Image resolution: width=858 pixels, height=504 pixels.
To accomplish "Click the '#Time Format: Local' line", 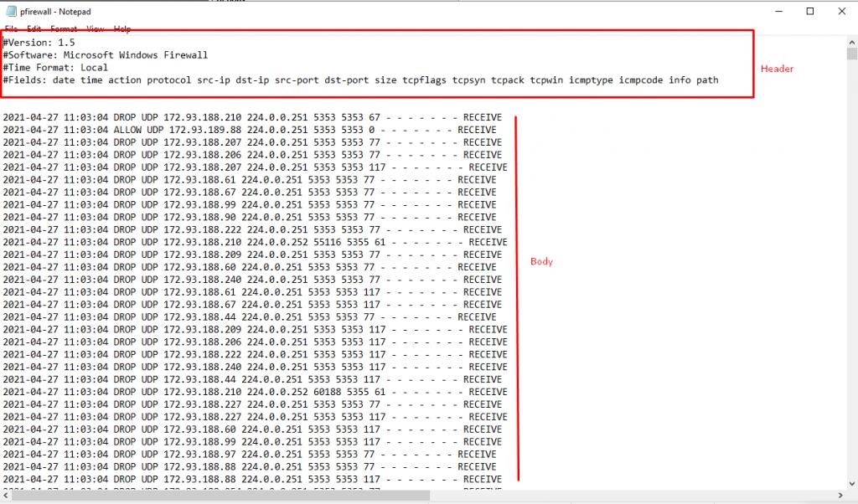I will [x=55, y=68].
